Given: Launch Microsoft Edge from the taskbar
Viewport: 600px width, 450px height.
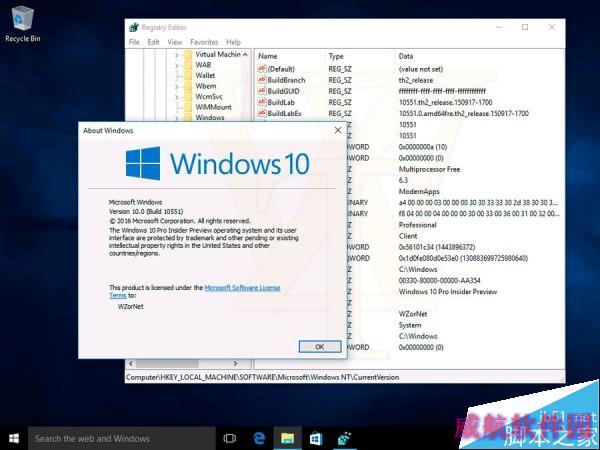Looking at the screenshot, I should click(259, 438).
